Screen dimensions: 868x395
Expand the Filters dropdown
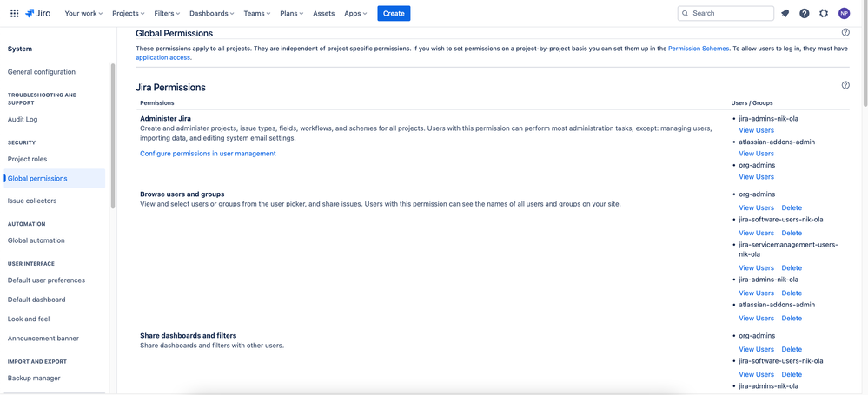click(167, 13)
